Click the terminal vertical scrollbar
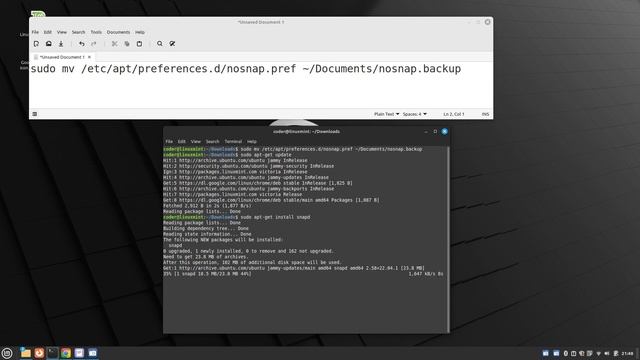This screenshot has height=360, width=640. point(448,239)
